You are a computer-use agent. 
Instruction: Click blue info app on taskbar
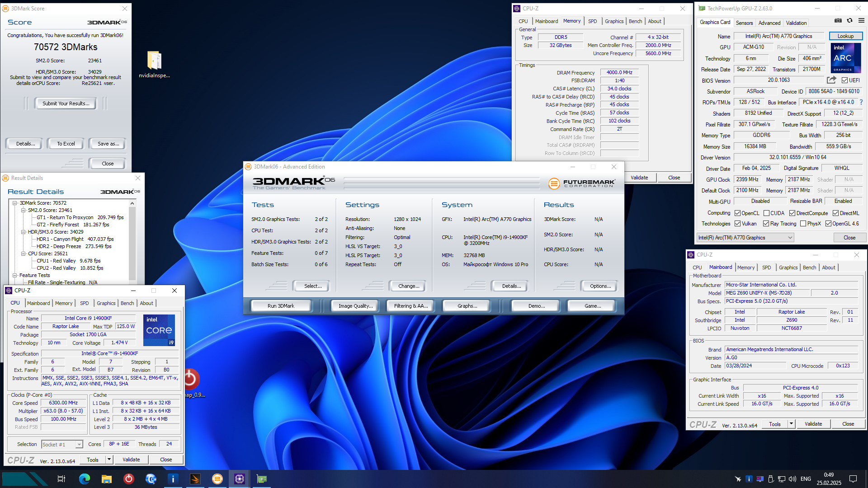coord(173,479)
